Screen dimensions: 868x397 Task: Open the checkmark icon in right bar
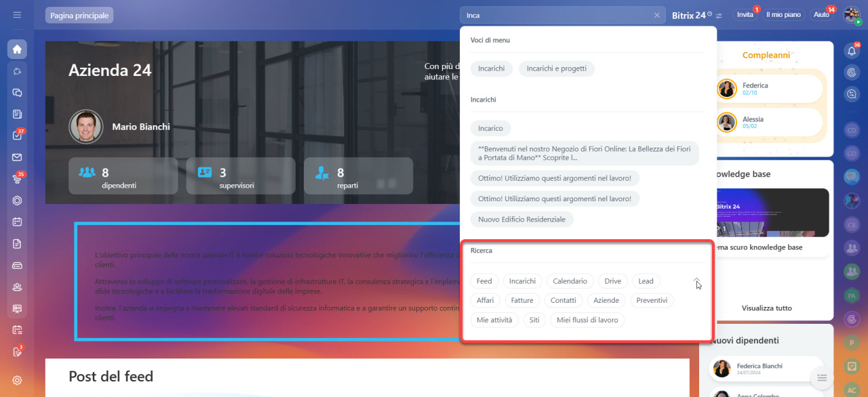click(852, 366)
